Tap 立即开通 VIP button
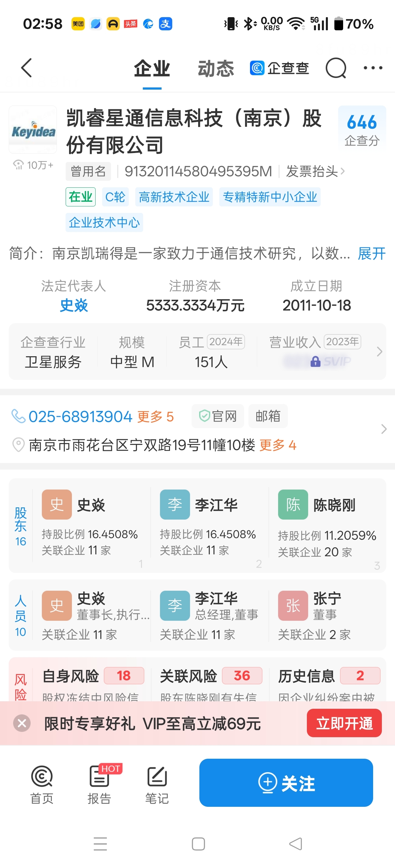Image resolution: width=395 pixels, height=868 pixels. pyautogui.click(x=344, y=723)
